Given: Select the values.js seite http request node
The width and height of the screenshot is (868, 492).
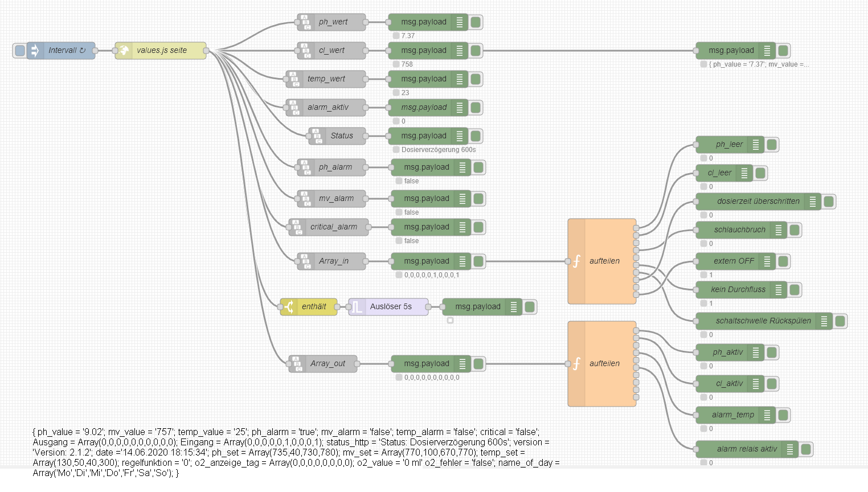Looking at the screenshot, I should point(161,51).
